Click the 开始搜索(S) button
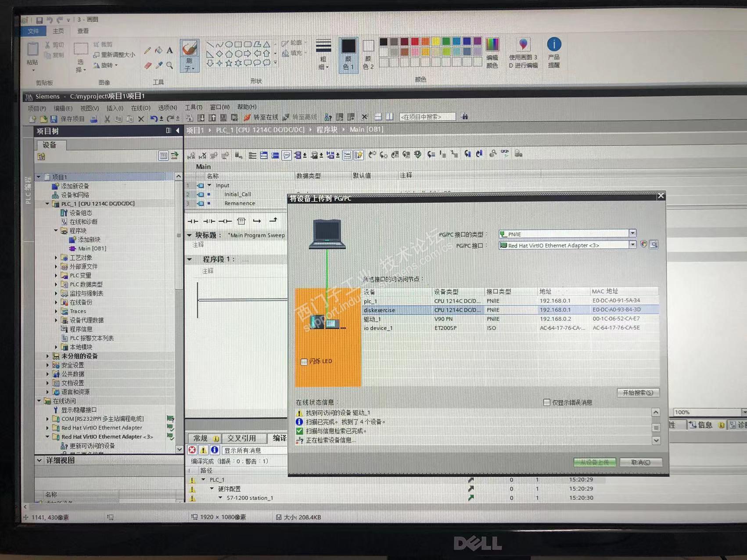Viewport: 747px width, 560px height. coord(638,393)
